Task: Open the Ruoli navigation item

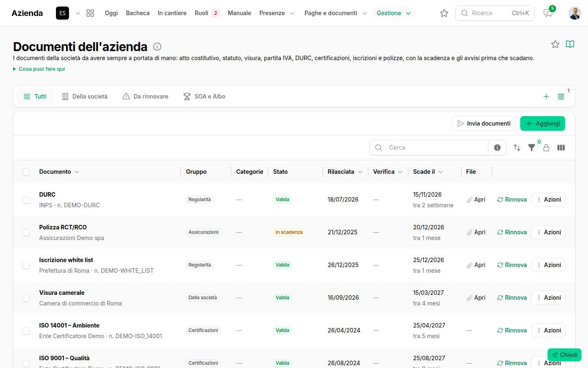Action: [x=207, y=13]
